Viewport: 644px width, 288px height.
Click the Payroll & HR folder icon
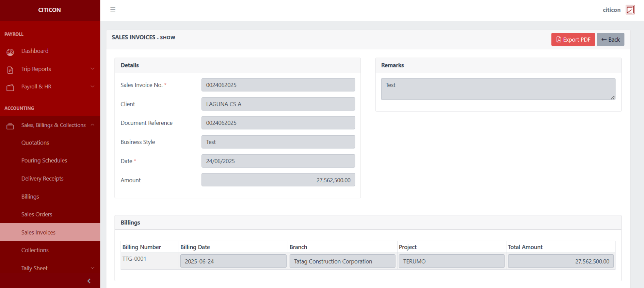coord(10,88)
